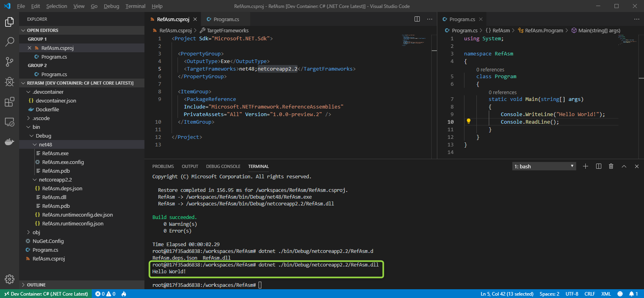Open the Selection menu

pos(57,6)
